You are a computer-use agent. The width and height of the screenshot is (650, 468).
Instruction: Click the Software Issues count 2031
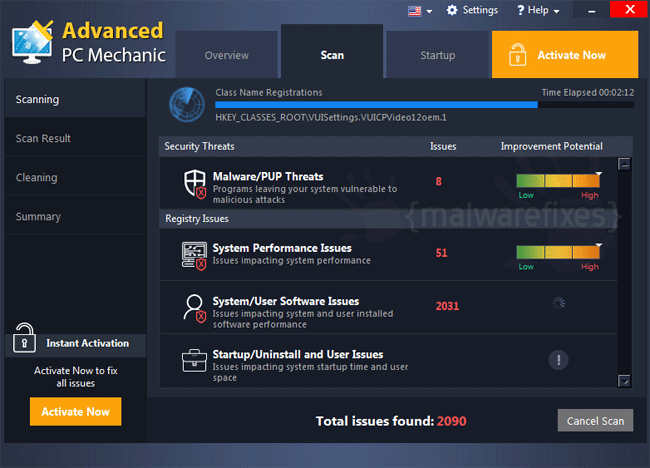coord(447,306)
